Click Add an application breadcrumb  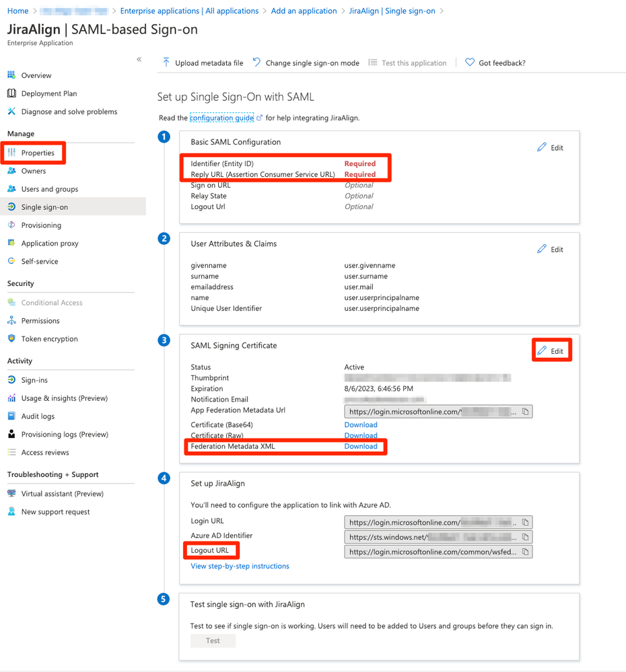click(304, 11)
